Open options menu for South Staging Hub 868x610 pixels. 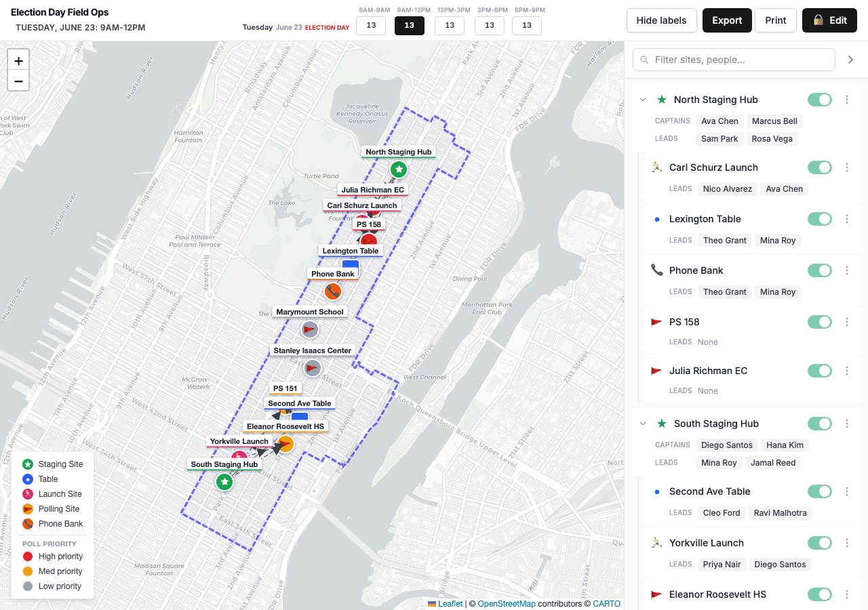coord(847,424)
